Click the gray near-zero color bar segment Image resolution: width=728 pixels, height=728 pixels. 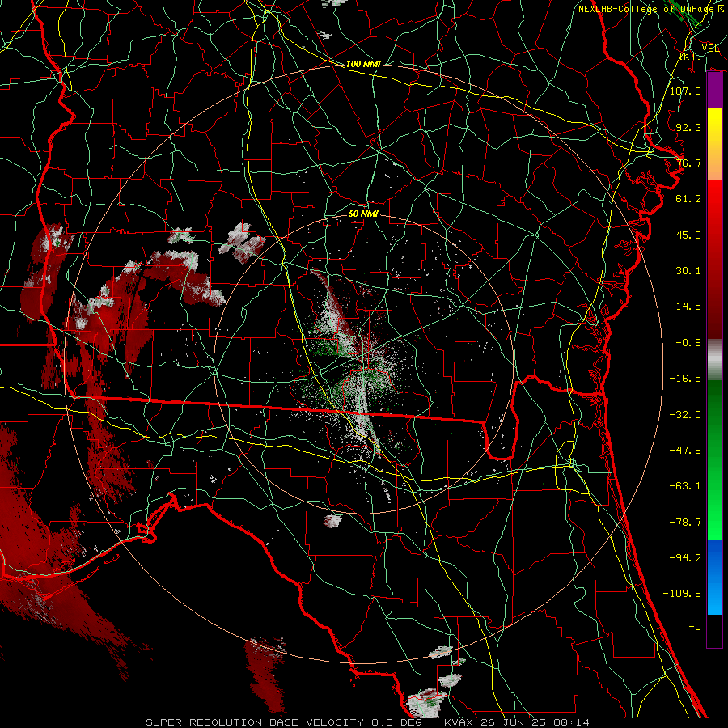[x=714, y=360]
